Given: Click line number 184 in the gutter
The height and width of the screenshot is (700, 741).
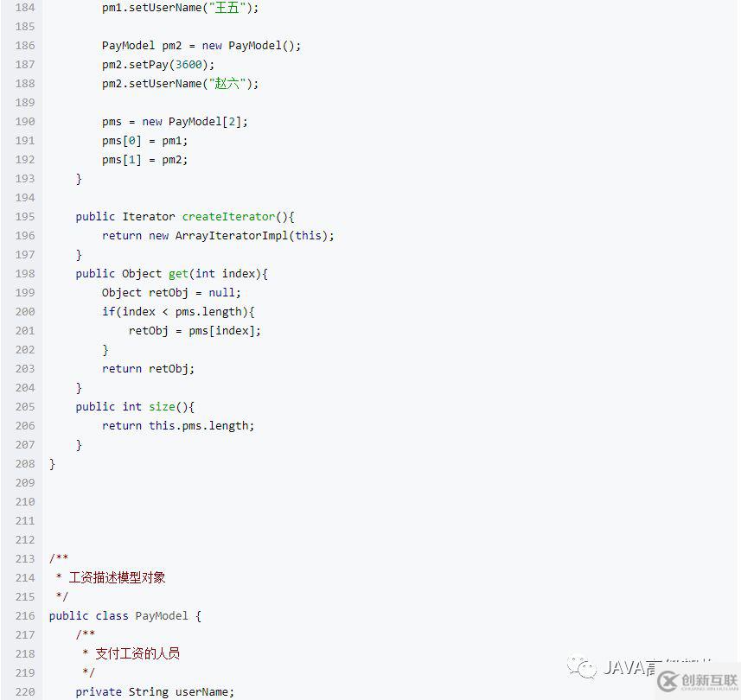Looking at the screenshot, I should point(25,7).
